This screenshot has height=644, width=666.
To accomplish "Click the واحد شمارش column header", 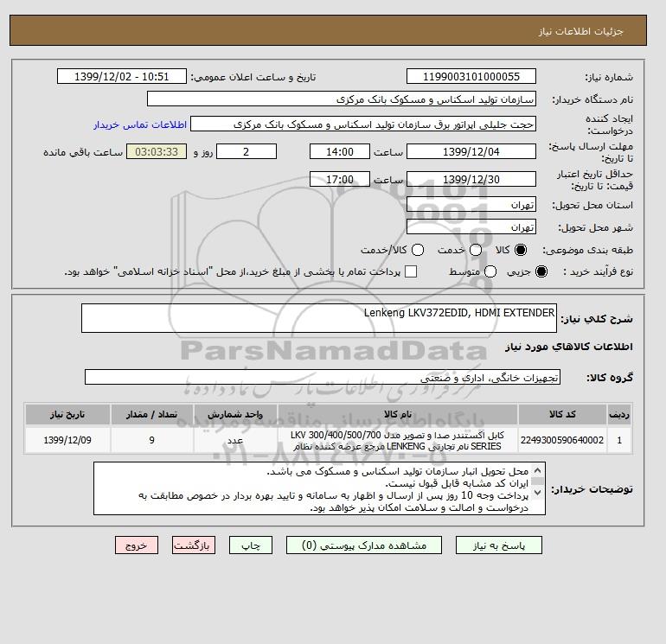I will (235, 414).
